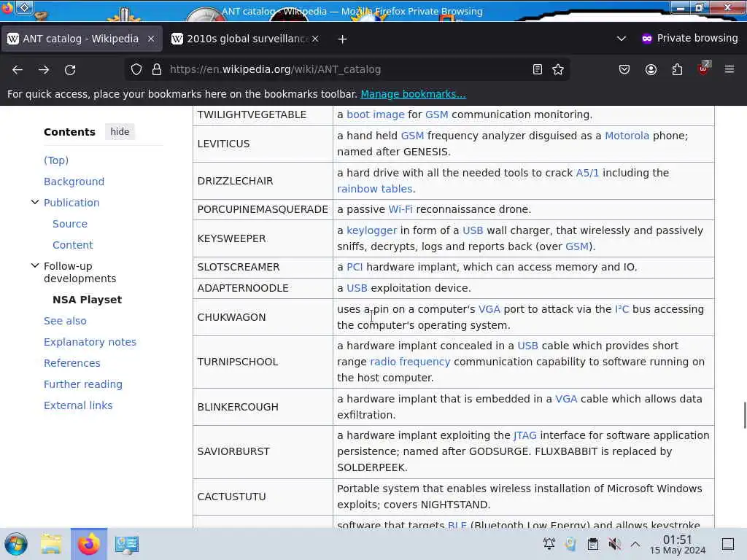Open the Save to Pocket icon
747x560 pixels.
(624, 69)
